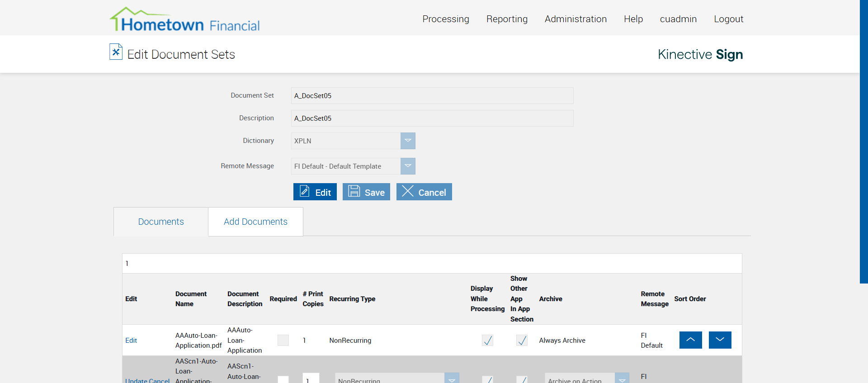Open the Reporting menu

[507, 19]
